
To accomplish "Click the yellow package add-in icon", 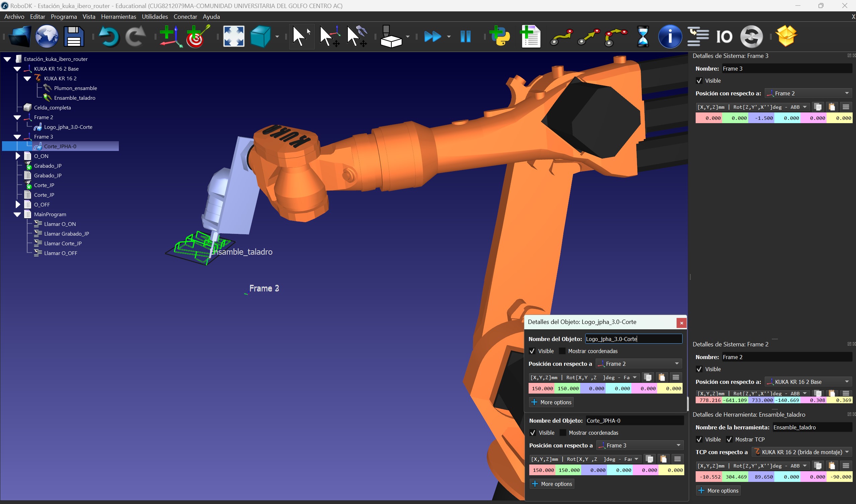I will [x=786, y=36].
